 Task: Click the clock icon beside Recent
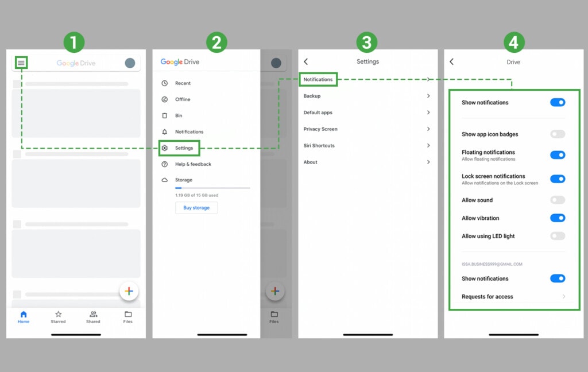click(165, 83)
